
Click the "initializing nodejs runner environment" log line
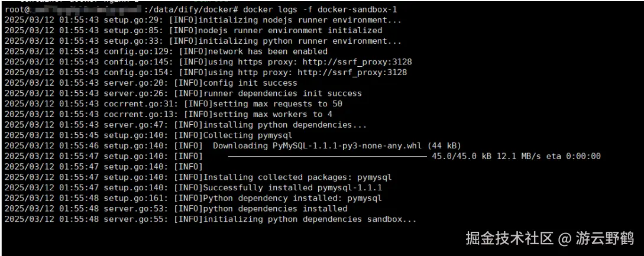click(300, 20)
